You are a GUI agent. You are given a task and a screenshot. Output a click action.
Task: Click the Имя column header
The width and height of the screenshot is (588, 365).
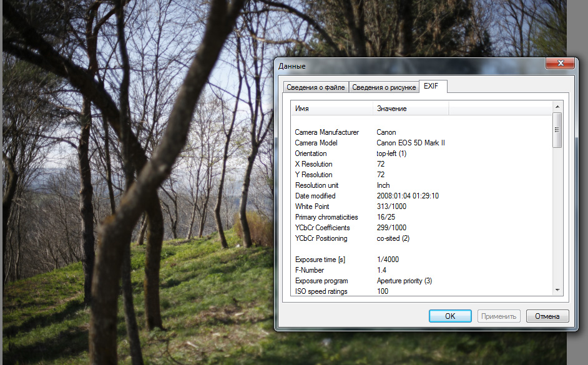(332, 109)
